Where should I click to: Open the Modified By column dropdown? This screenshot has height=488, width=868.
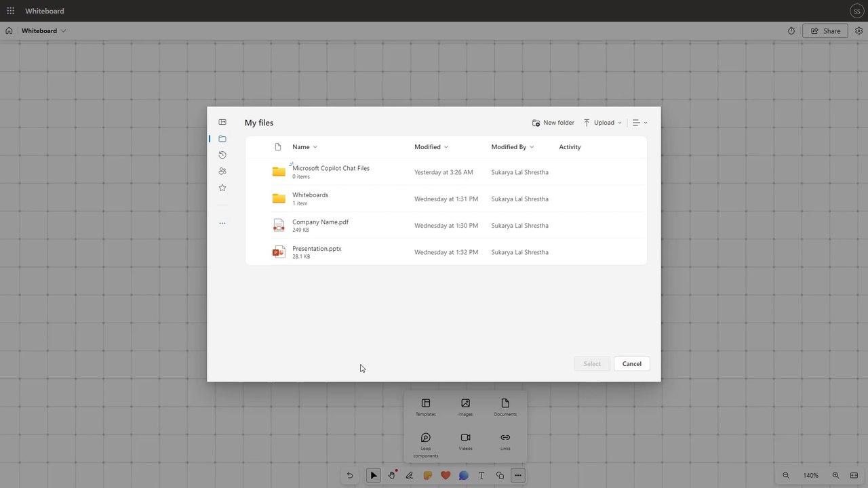coord(513,147)
